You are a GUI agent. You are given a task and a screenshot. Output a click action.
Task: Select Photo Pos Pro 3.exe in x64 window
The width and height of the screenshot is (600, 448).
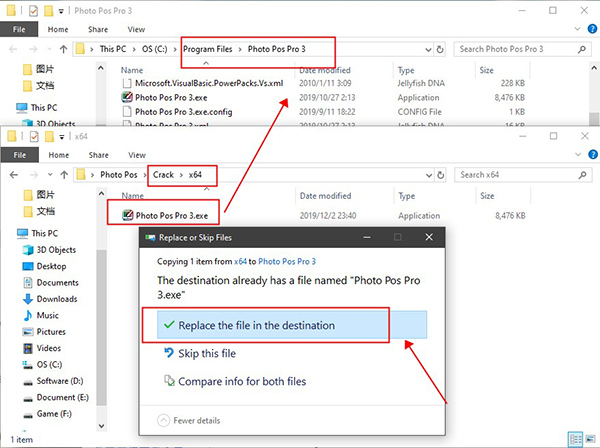(172, 215)
